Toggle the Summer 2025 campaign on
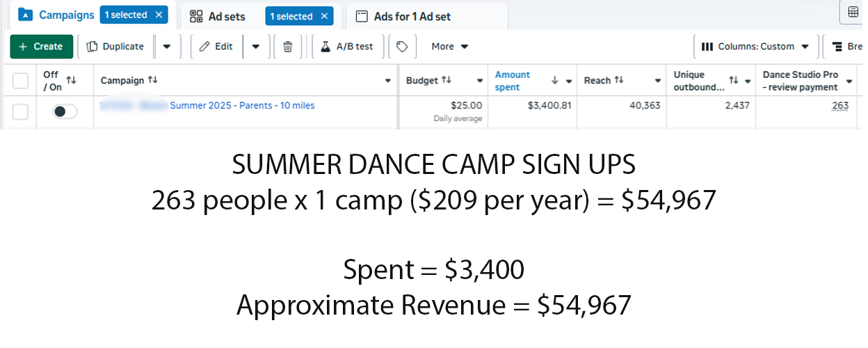This screenshot has width=868, height=348. click(x=65, y=111)
